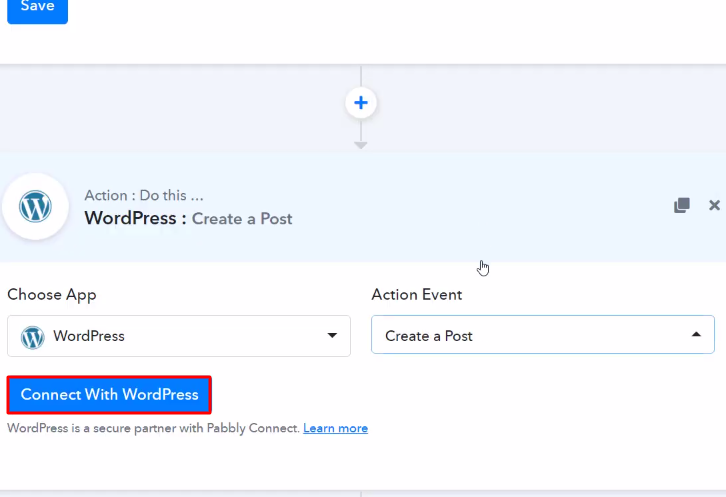Screen dimensions: 726x497
Task: Click the Action Event dropdown arrow
Action: coord(696,334)
